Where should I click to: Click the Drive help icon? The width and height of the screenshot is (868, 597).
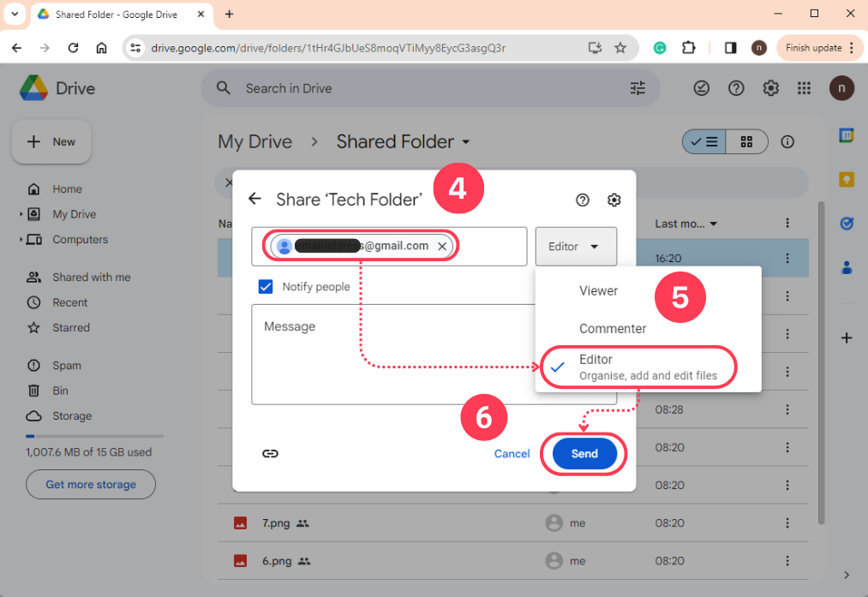coord(735,87)
